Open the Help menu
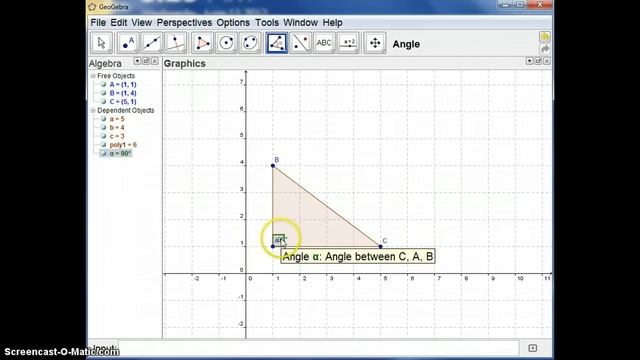Screen dimensions: 640x360 click(x=333, y=22)
